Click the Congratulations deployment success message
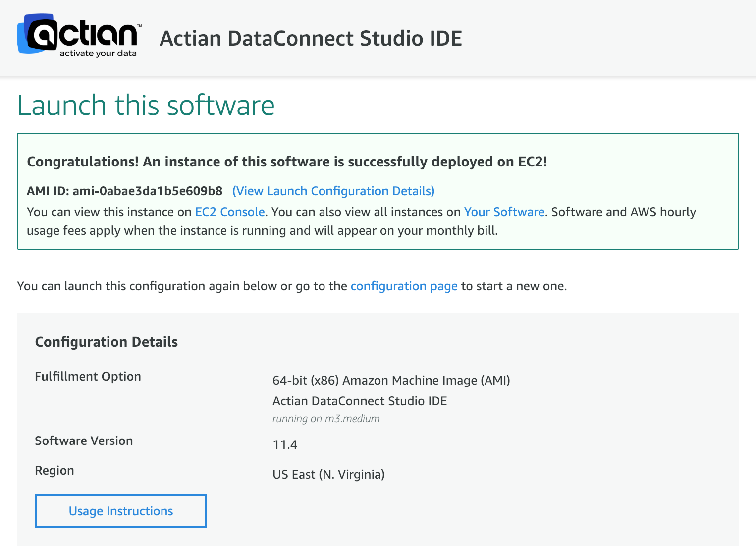 [287, 162]
